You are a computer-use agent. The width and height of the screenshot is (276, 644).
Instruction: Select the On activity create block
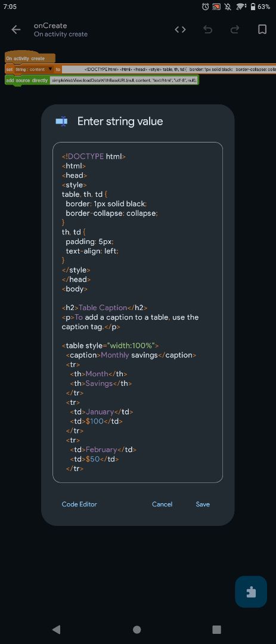tap(30, 58)
